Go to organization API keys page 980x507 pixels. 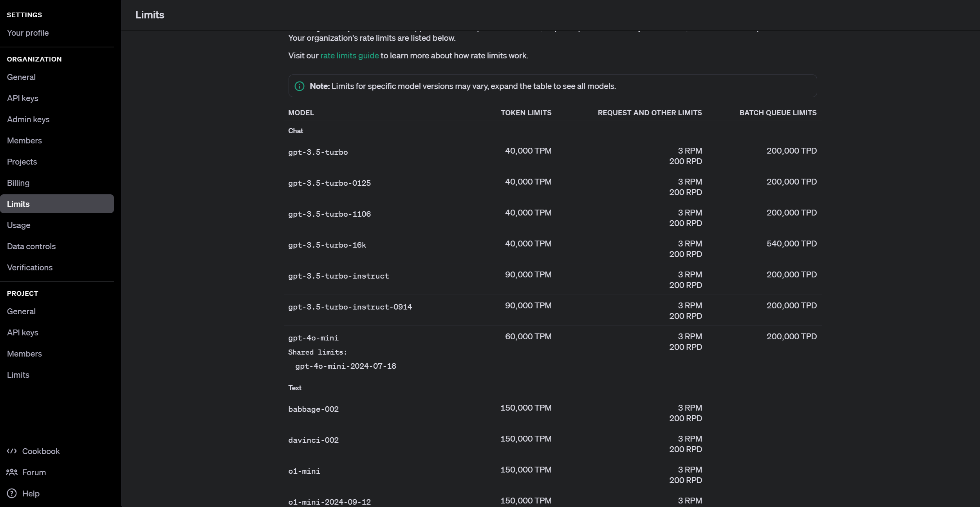pos(23,98)
